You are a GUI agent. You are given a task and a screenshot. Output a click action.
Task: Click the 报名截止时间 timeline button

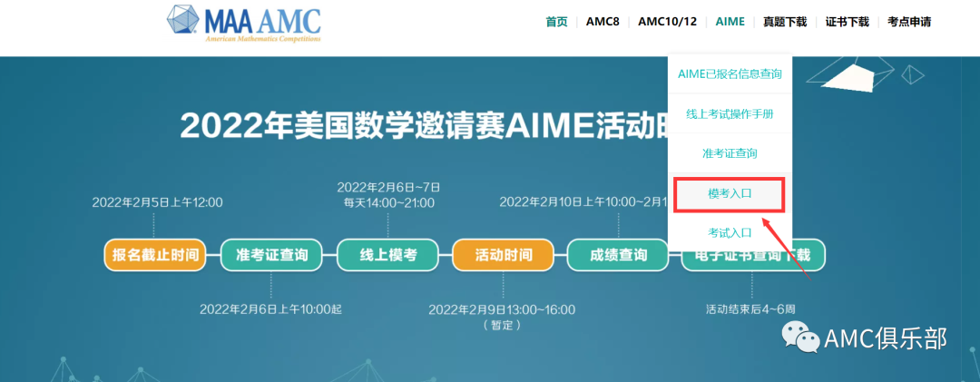155,255
